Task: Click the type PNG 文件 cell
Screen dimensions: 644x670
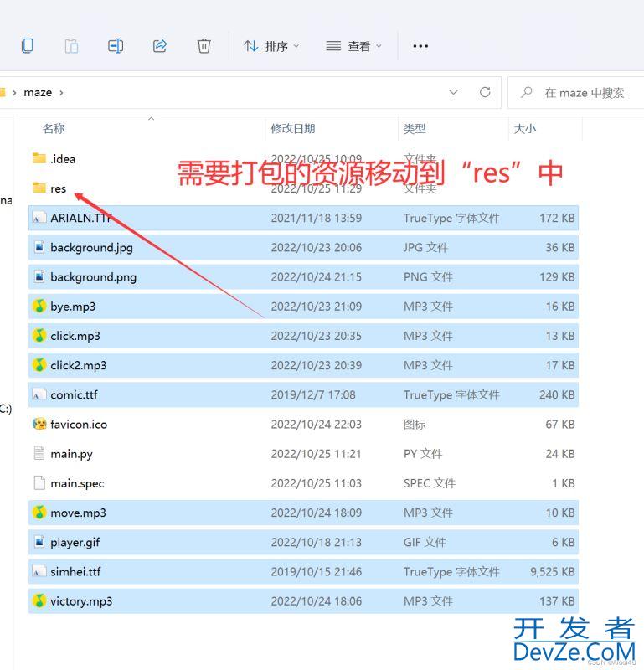Action: [x=428, y=277]
